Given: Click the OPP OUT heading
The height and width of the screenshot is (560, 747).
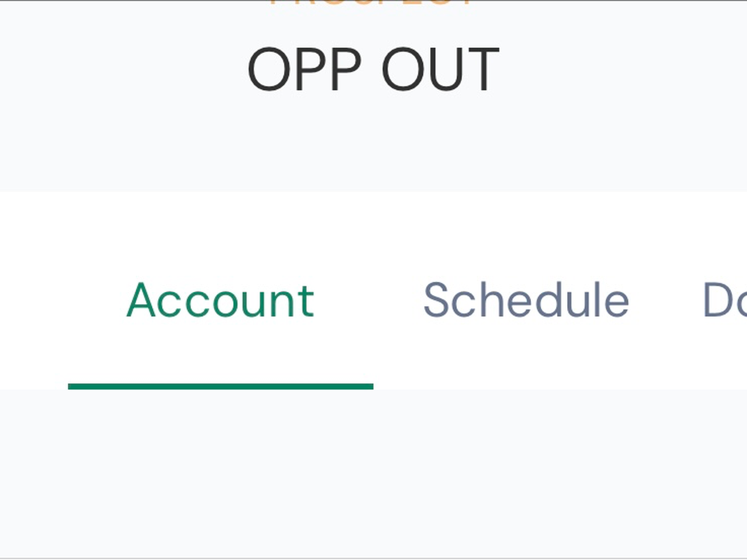Looking at the screenshot, I should (373, 70).
